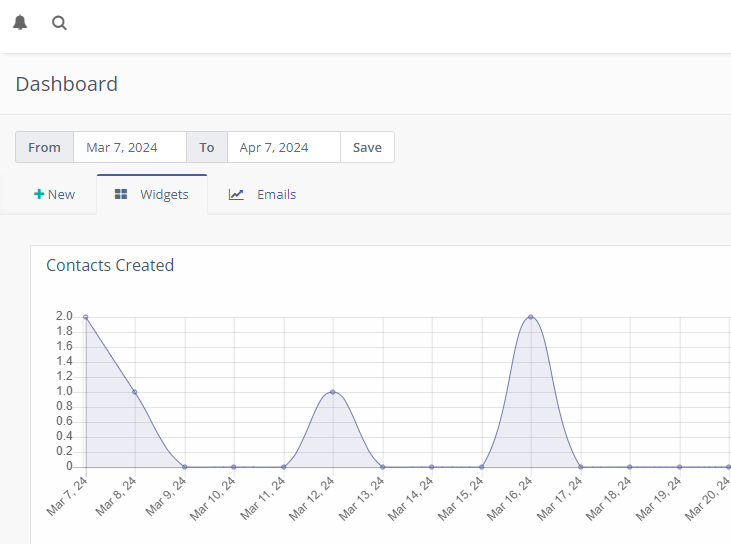Screen dimensions: 731x544
Task: Click the To label addon
Action: point(207,147)
